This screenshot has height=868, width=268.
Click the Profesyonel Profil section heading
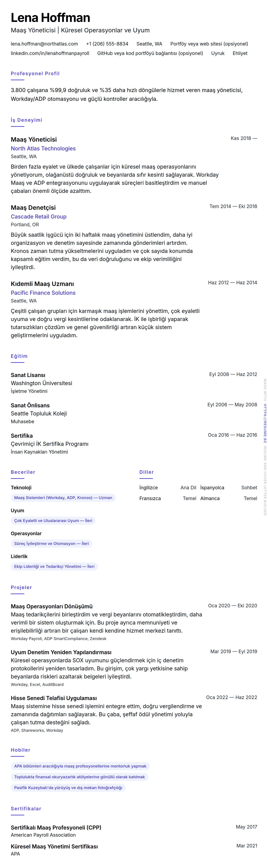coord(35,74)
